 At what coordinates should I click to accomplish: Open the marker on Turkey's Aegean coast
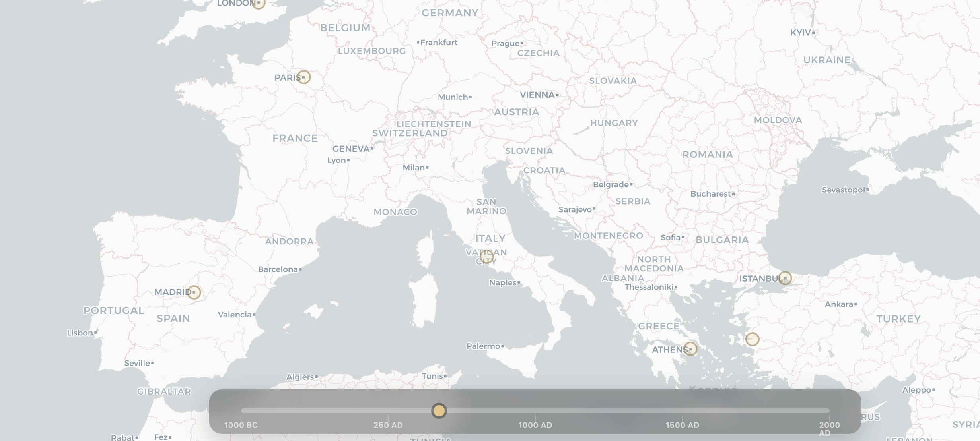pos(753,340)
